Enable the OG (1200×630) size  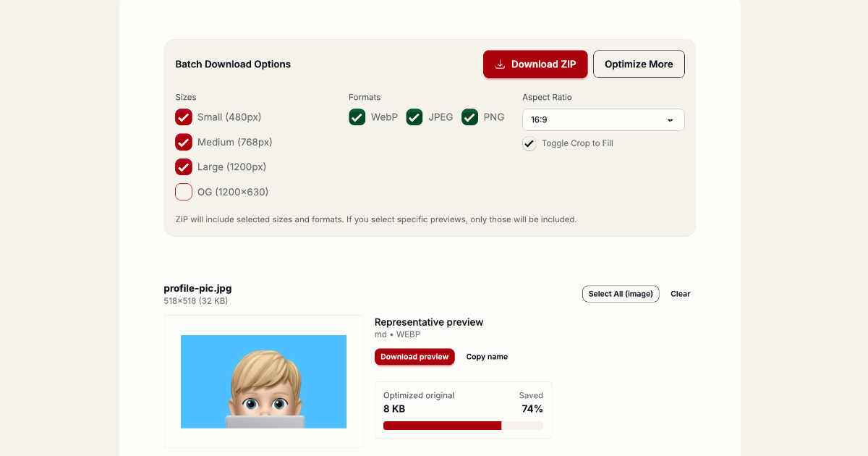point(184,192)
